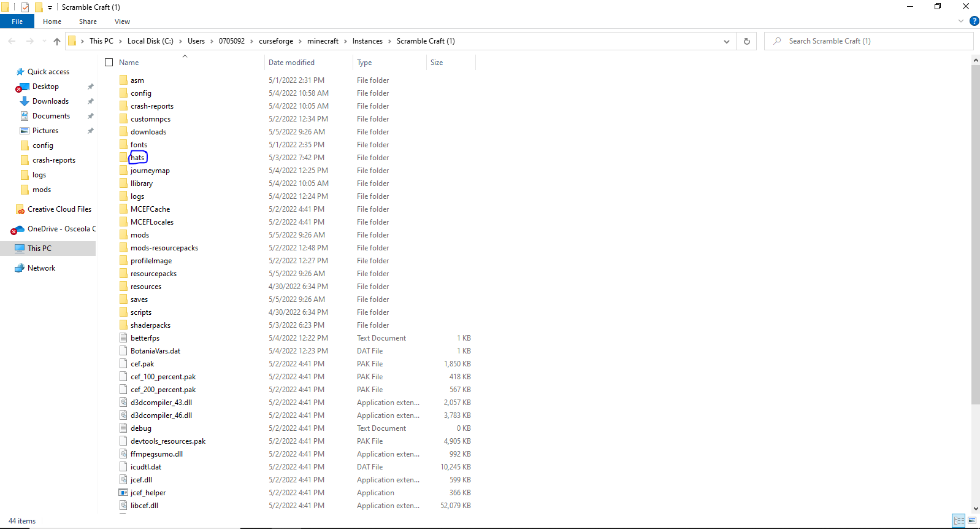This screenshot has width=980, height=529.
Task: Select the icudtl.dat file
Action: tap(146, 467)
